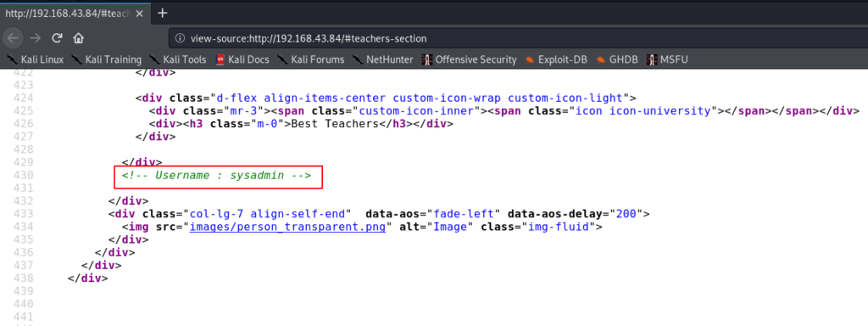Screen dimensions: 868x326
Task: Open the NetHunter bookmark
Action: (x=383, y=59)
